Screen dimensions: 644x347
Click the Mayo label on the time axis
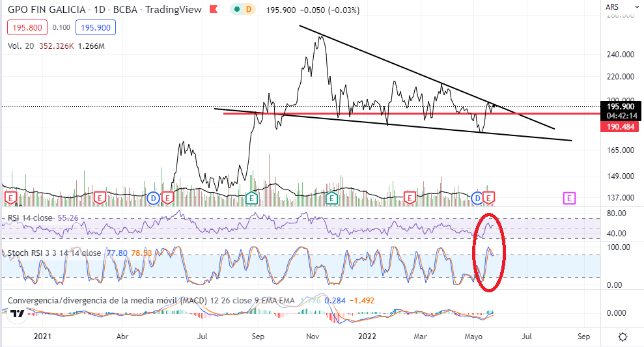click(x=473, y=337)
